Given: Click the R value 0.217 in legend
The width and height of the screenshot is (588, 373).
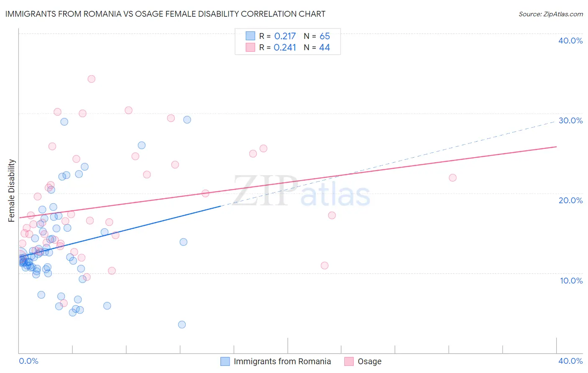Looking at the screenshot, I should (285, 36).
